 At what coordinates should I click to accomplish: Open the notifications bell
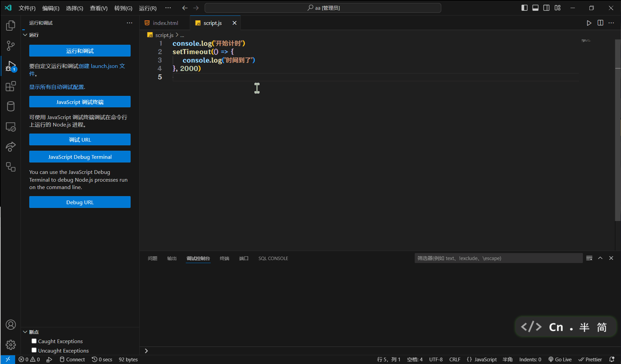(612, 359)
